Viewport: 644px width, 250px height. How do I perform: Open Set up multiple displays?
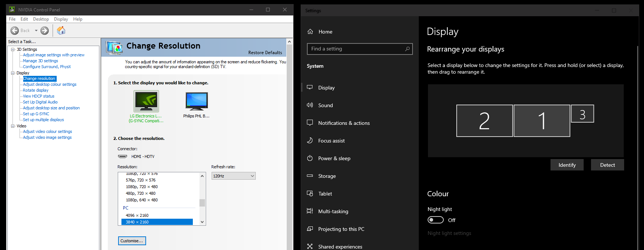coord(43,120)
